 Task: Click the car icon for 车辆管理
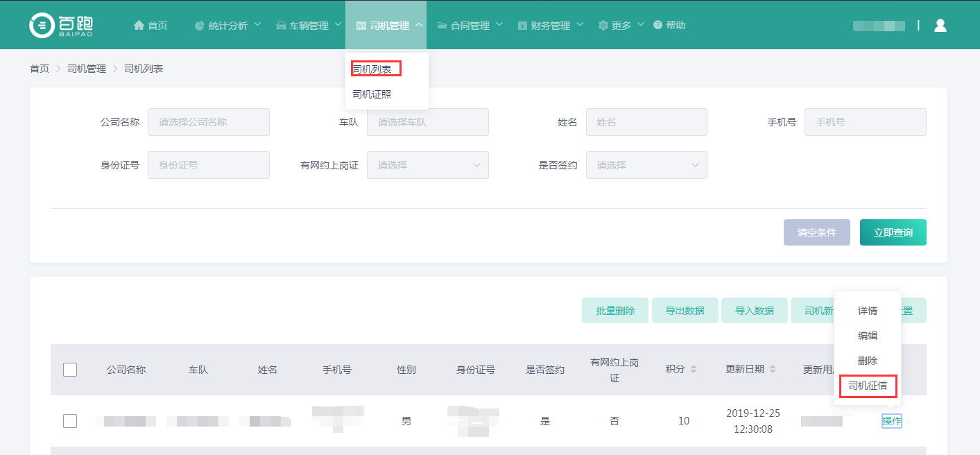point(281,26)
